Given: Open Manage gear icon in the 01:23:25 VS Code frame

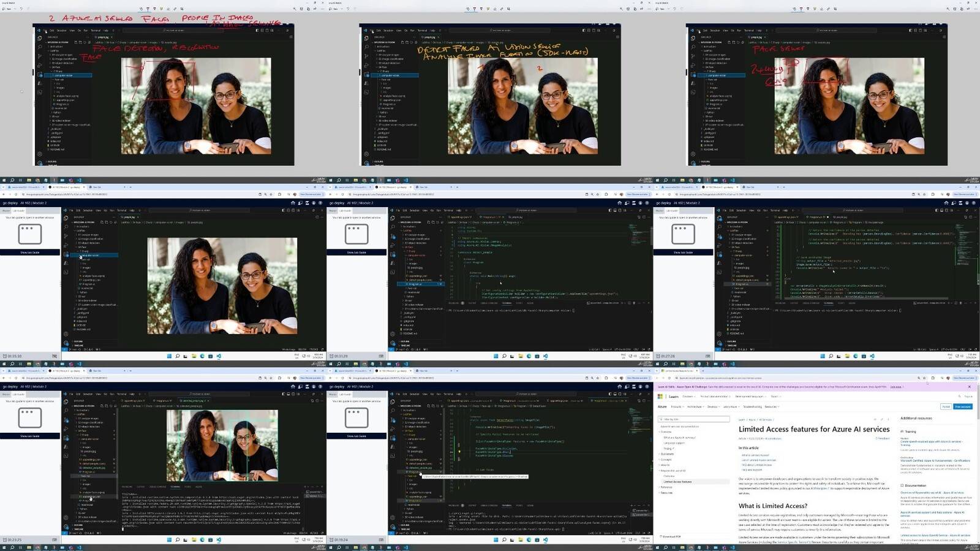Looking at the screenshot, I should tap(66, 526).
